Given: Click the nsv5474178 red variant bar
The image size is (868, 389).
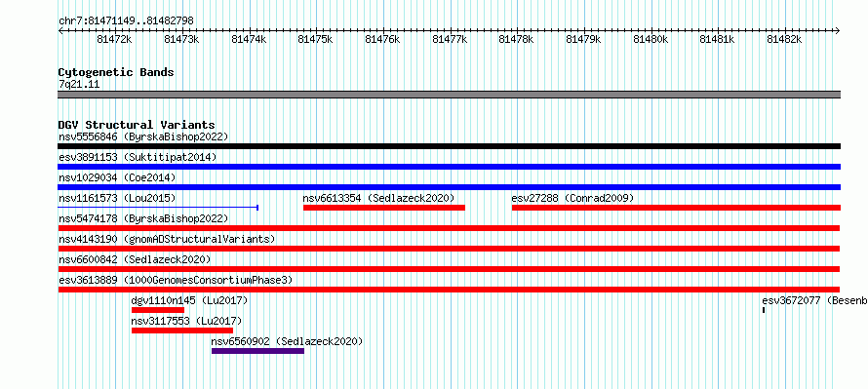Looking at the screenshot, I should pyautogui.click(x=449, y=228).
